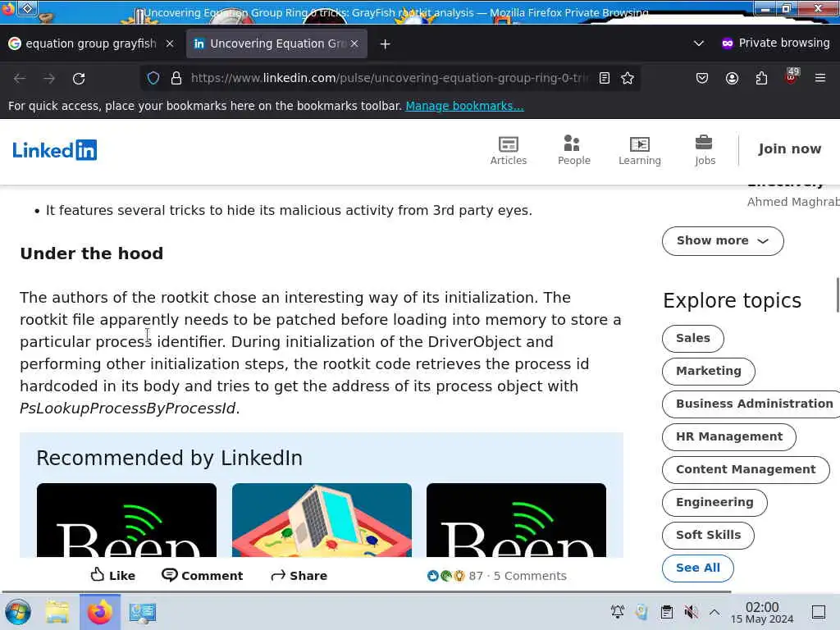Open the Manage bookmarks link
This screenshot has width=840, height=630.
464,106
